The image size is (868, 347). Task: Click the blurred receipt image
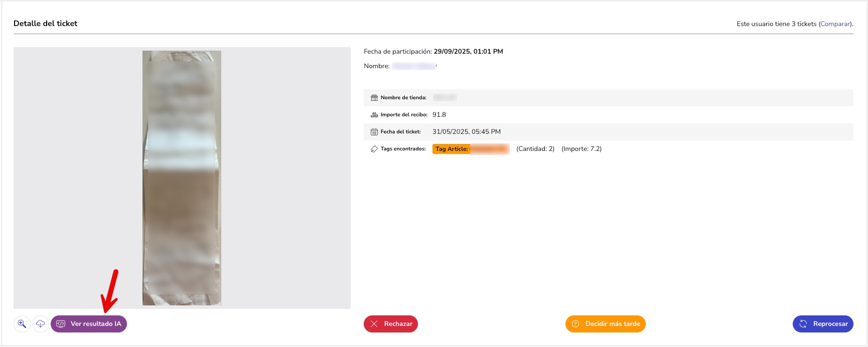182,178
